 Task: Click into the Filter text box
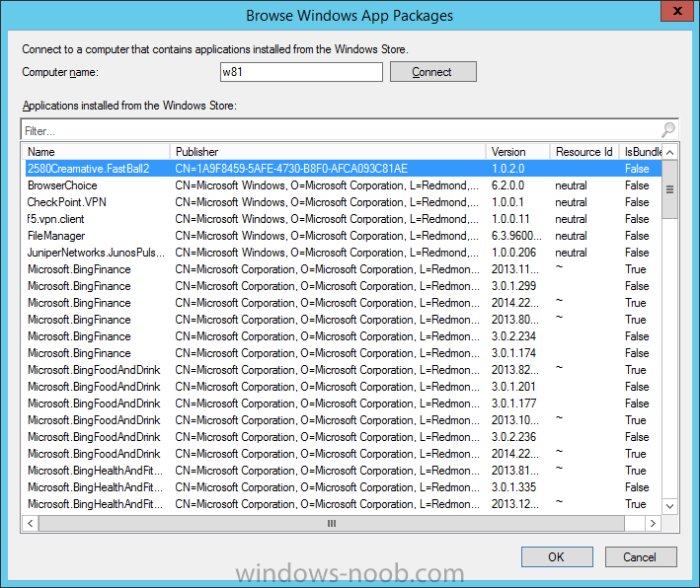[342, 130]
